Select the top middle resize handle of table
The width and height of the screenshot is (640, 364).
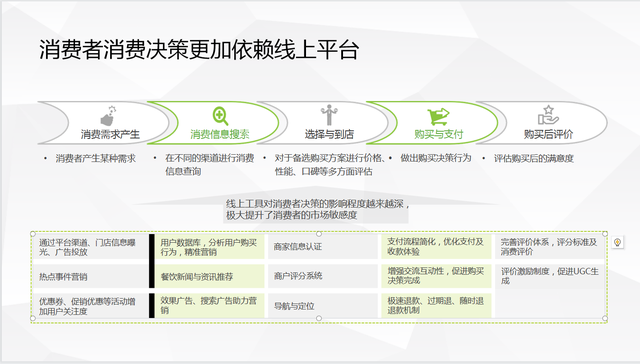coord(319,234)
